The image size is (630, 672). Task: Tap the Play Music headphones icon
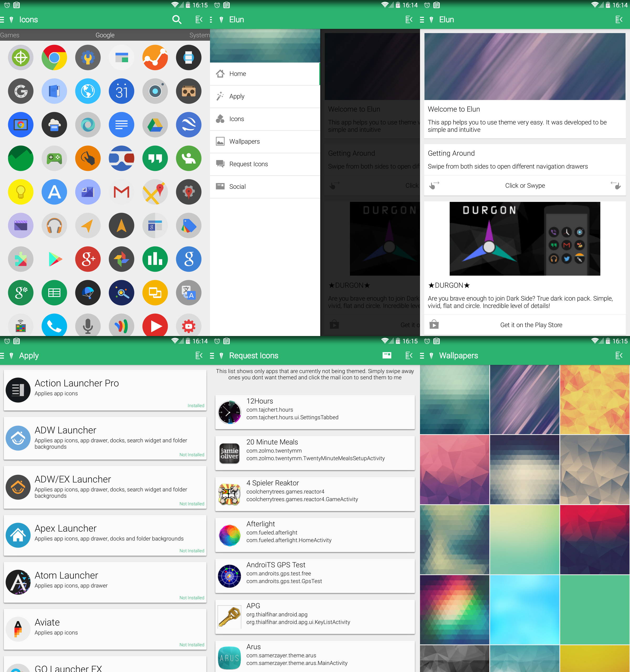point(54,225)
